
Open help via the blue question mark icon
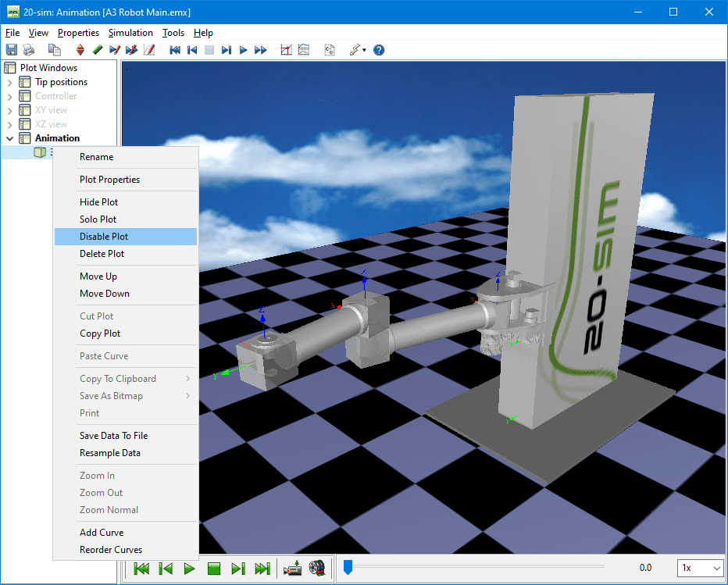[x=379, y=50]
